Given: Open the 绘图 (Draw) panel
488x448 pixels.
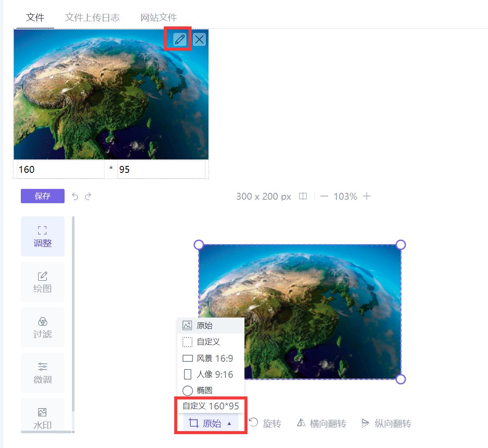Looking at the screenshot, I should (42, 282).
